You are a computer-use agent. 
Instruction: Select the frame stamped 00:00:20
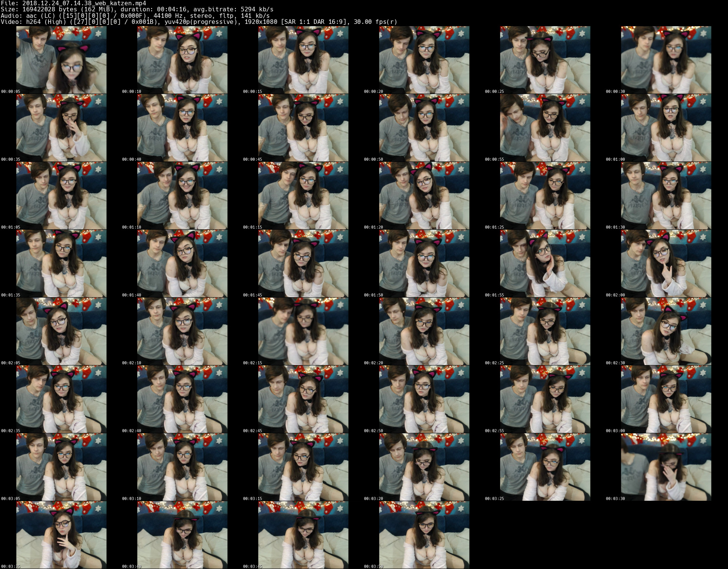pos(424,60)
